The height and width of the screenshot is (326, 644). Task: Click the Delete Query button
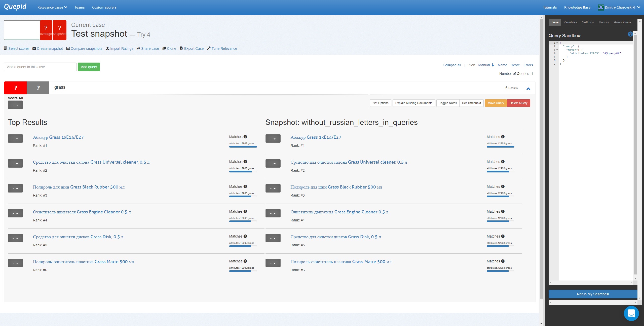click(518, 103)
